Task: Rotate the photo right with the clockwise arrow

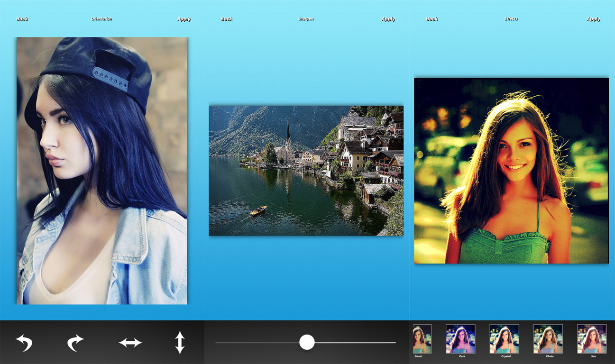Action: pos(75,342)
